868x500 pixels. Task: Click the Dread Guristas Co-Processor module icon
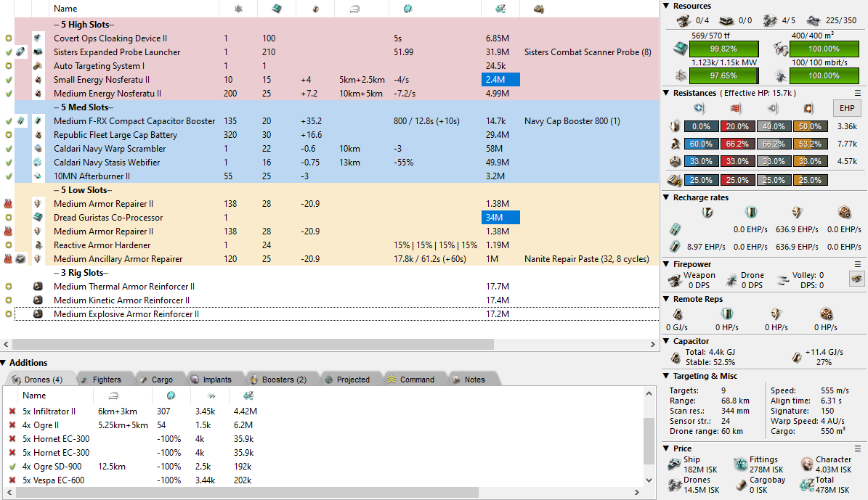38,218
